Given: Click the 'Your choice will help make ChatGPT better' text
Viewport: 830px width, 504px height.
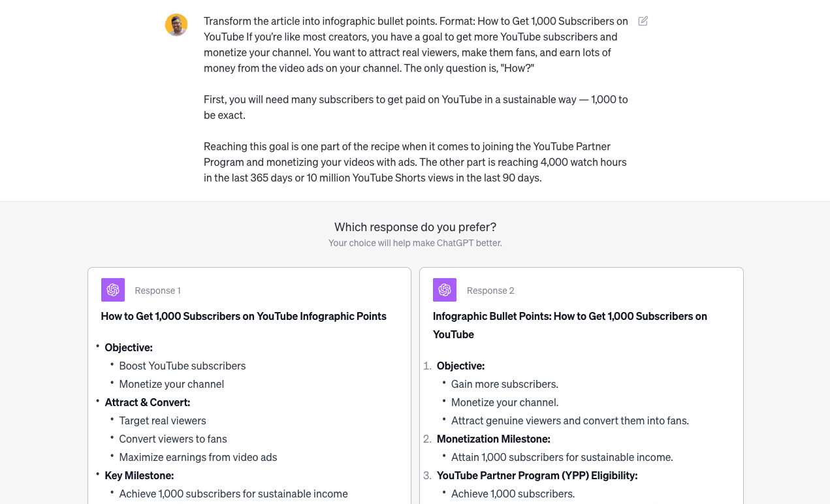Looking at the screenshot, I should pos(415,242).
